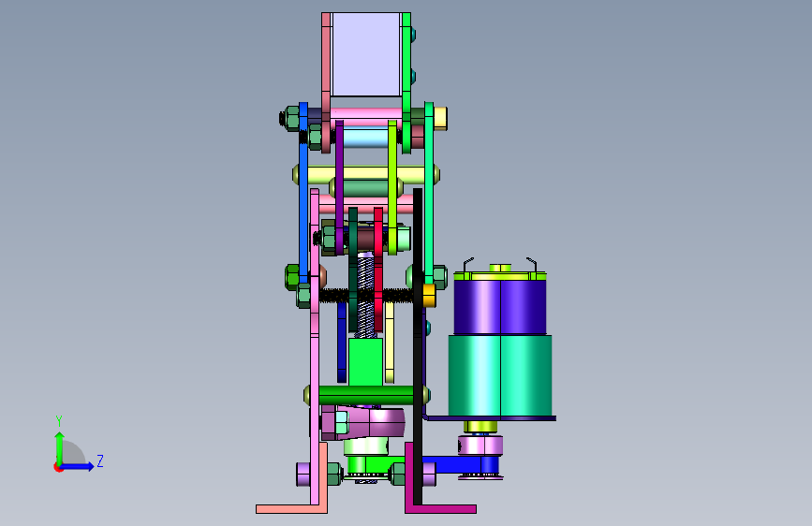
Task: Select the orange-yellow nut on the right side
Action: click(x=429, y=295)
